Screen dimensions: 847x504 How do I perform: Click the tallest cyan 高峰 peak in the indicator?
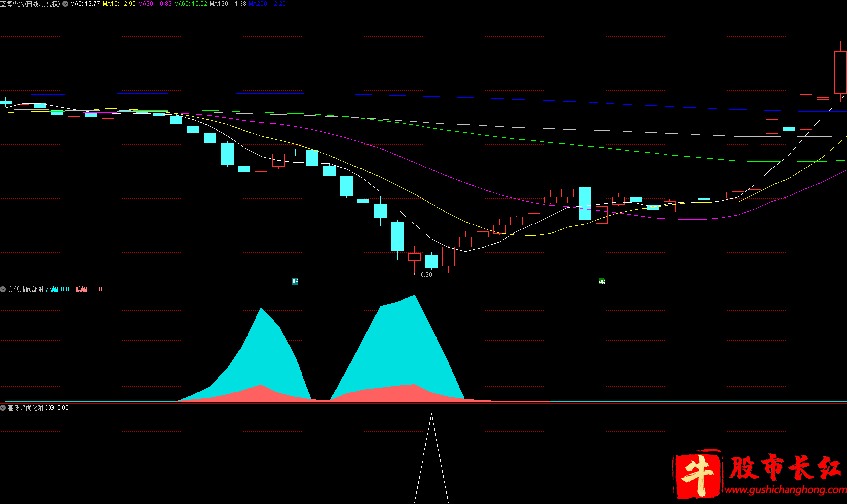(415, 296)
